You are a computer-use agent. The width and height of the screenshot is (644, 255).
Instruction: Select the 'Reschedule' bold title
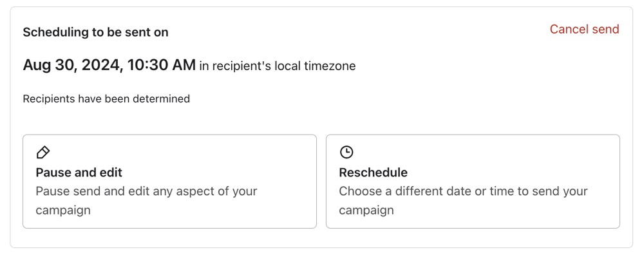pyautogui.click(x=374, y=173)
